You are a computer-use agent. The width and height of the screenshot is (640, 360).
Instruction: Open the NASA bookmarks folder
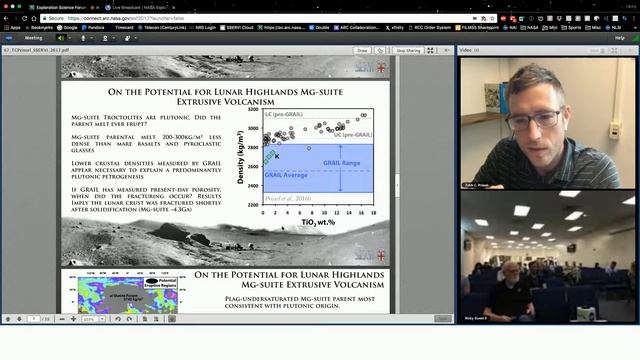click(529, 28)
